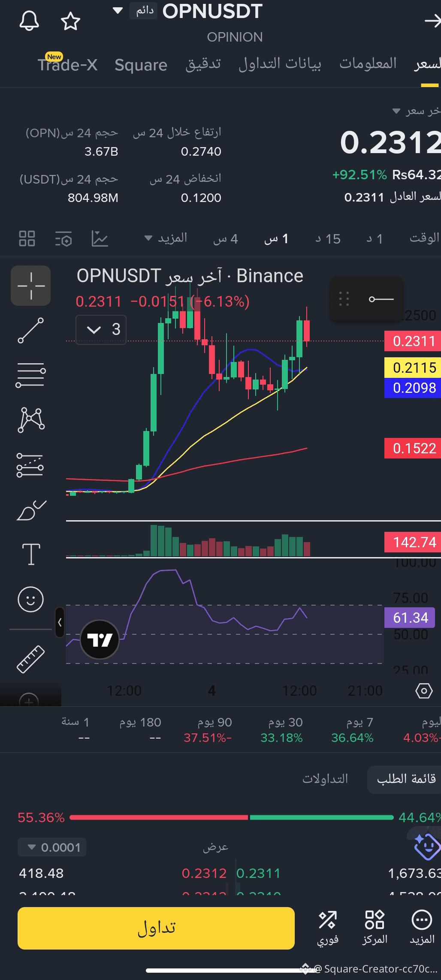Tap the 142.74 volume label
The width and height of the screenshot is (441, 980).
pos(413,542)
